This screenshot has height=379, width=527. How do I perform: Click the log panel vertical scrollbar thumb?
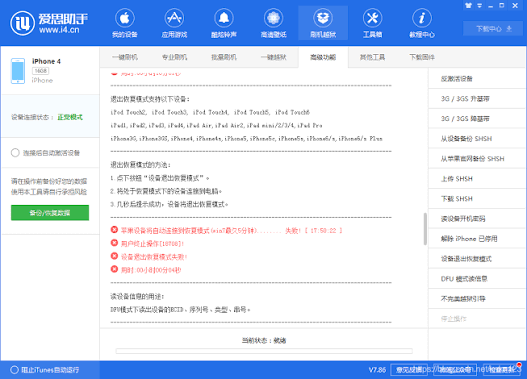425,229
